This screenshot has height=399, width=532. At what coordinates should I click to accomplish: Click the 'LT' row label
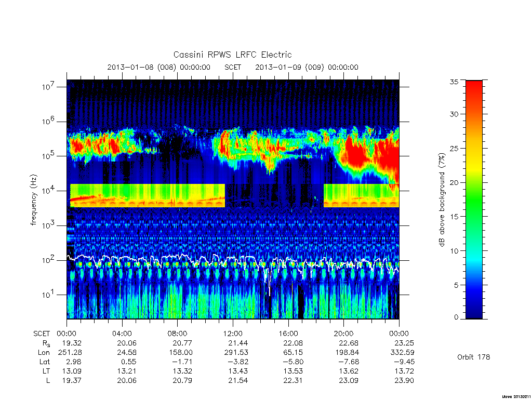point(46,371)
